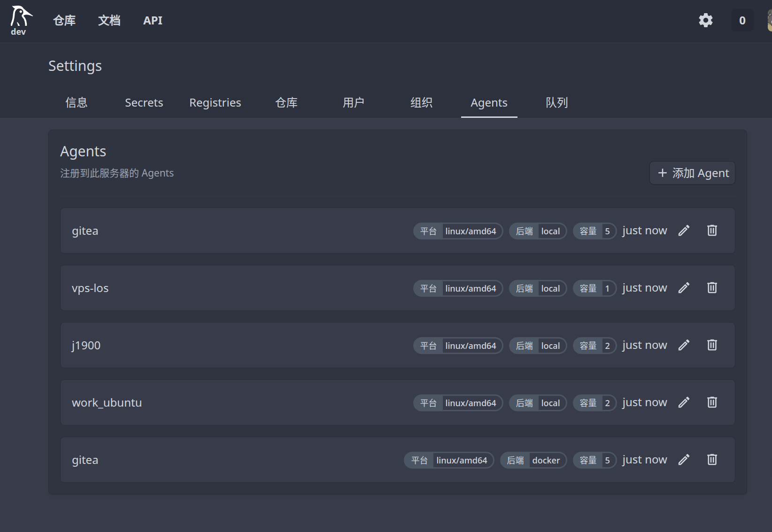The width and height of the screenshot is (772, 532).
Task: Go to 文档 in the top navigation
Action: tap(109, 21)
